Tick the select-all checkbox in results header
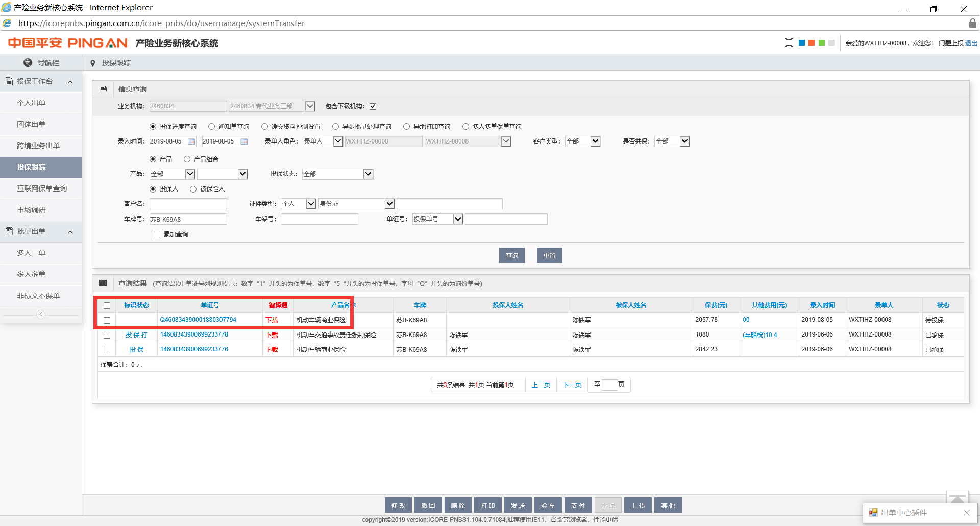Screen dimensions: 980x526 [107, 305]
